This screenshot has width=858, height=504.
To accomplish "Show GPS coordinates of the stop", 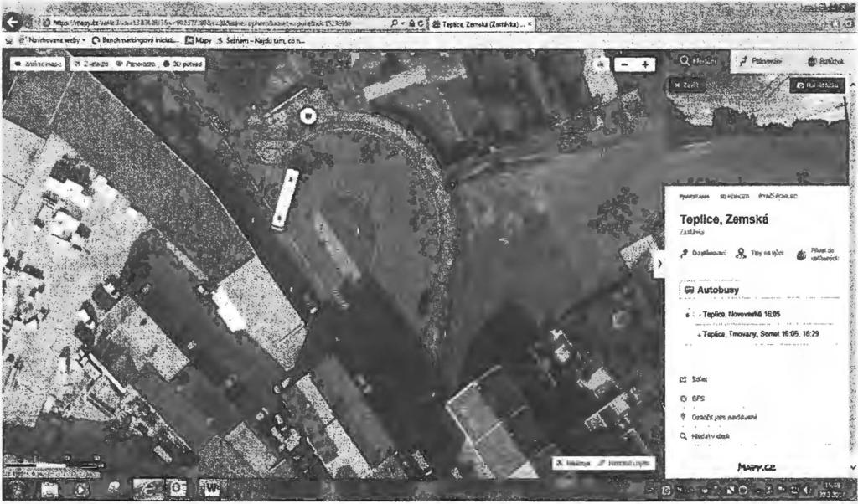I will [692, 399].
